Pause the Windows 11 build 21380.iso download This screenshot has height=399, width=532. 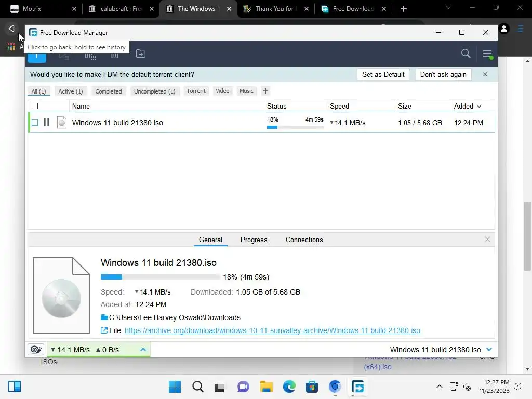coord(46,123)
